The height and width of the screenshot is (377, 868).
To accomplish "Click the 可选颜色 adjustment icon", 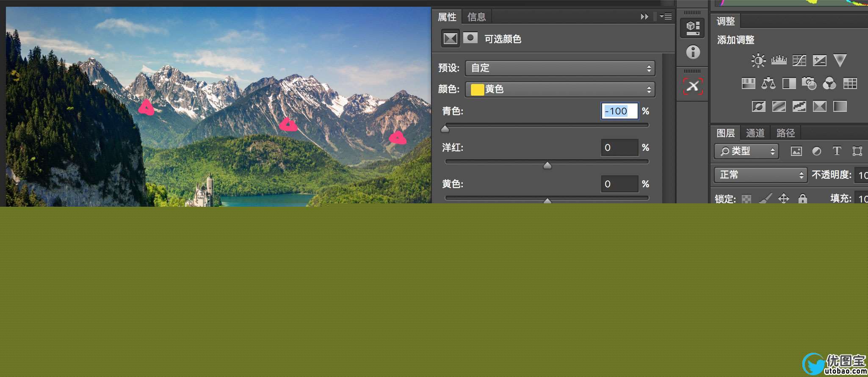I will tap(450, 39).
